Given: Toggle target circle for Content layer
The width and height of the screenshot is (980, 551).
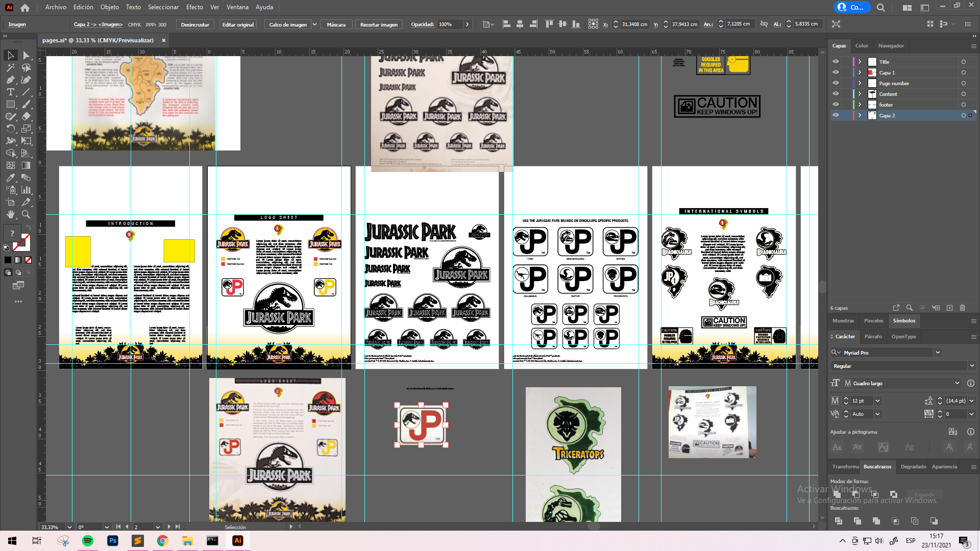Looking at the screenshot, I should [964, 94].
